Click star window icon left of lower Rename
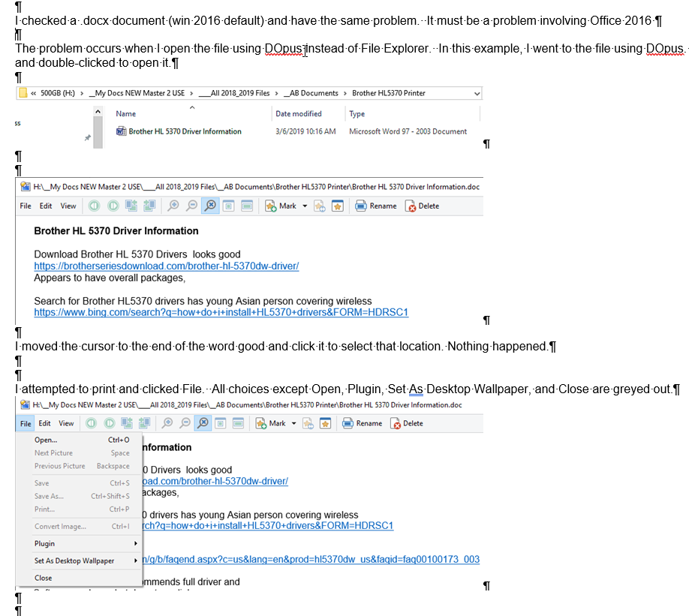The height and width of the screenshot is (616, 689). 325,423
